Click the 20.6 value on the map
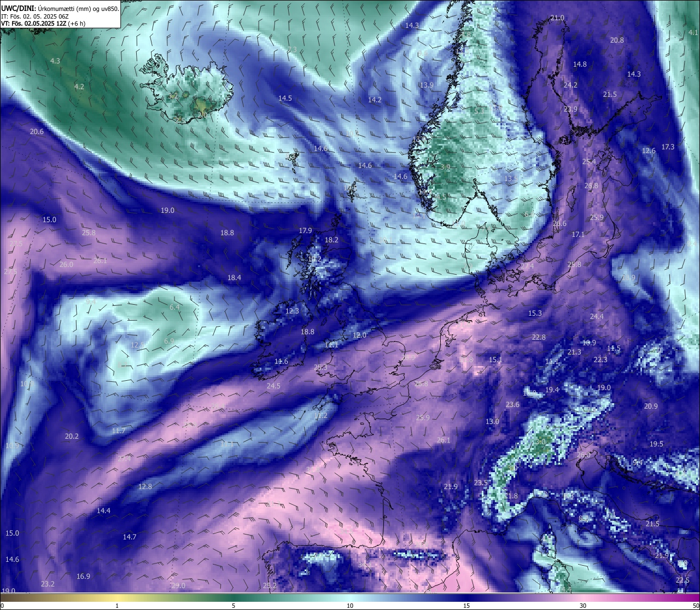Screen dimensions: 700x610 point(37,131)
